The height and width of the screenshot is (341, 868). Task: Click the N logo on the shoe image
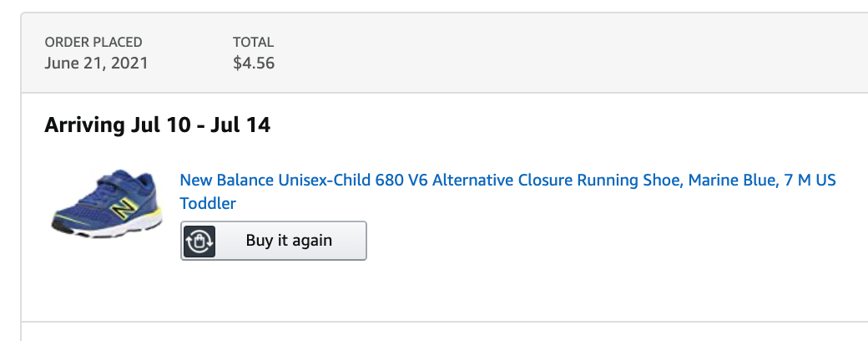(124, 209)
